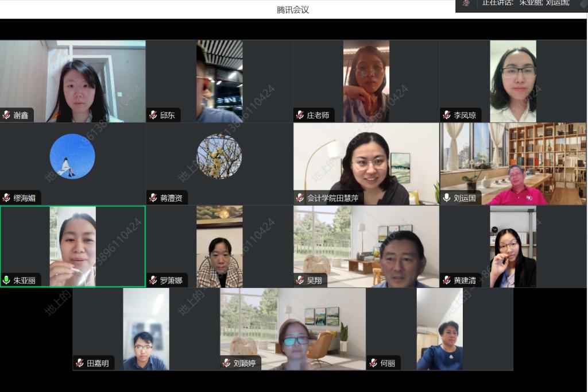588x392 pixels.
Task: Click the muted mic icon beside 会计学院田慧萍
Action: tap(300, 198)
